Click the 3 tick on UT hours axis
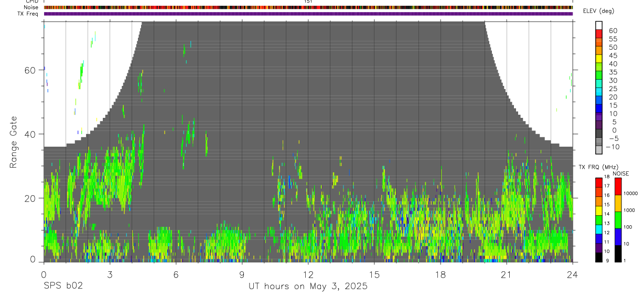The width and height of the screenshot is (644, 297). tap(110, 274)
